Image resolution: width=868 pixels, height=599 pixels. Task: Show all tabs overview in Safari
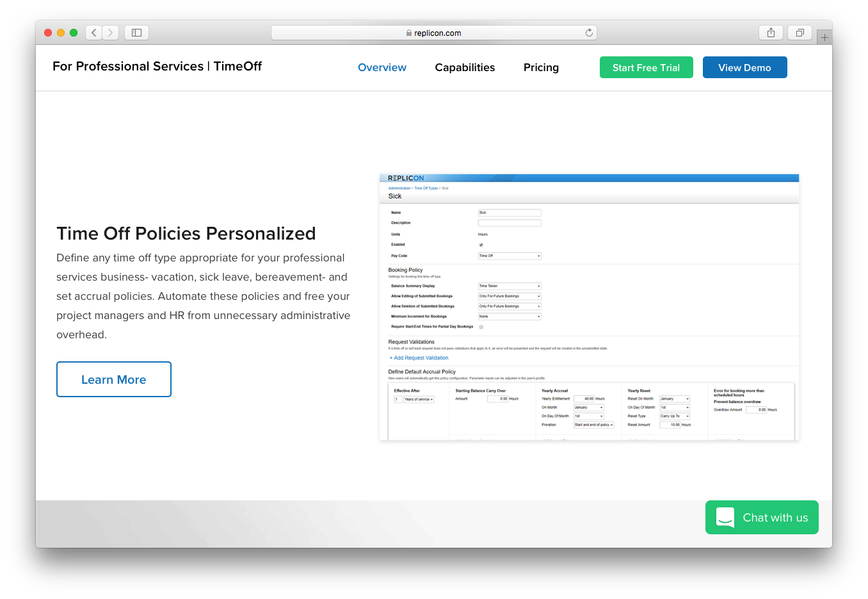pyautogui.click(x=800, y=33)
